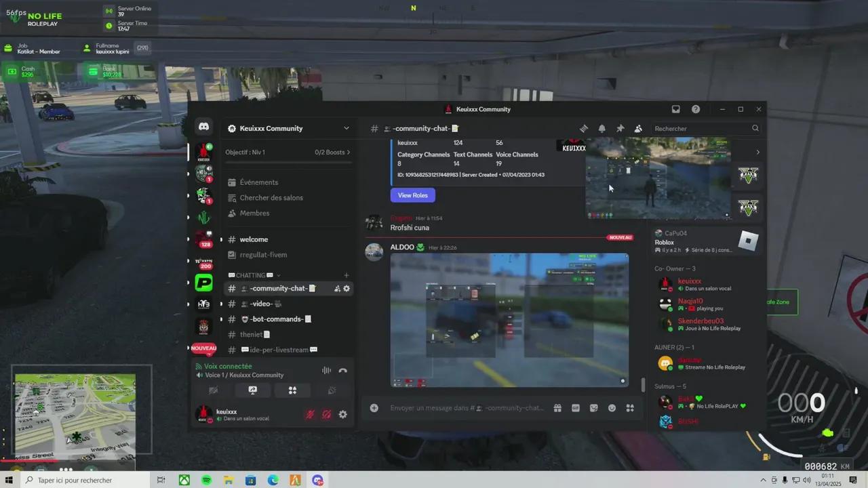The image size is (868, 488).
Task: Open the soundboard in voice panel
Action: coord(332,390)
